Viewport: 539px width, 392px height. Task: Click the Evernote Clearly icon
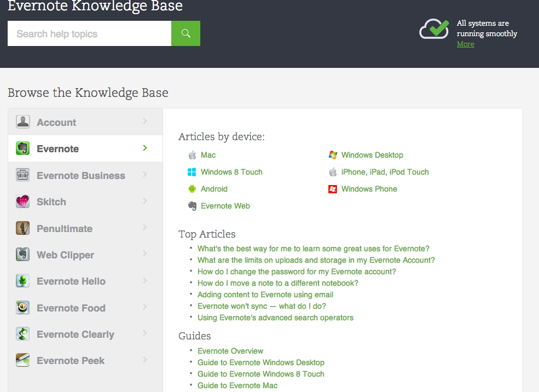coord(22,334)
